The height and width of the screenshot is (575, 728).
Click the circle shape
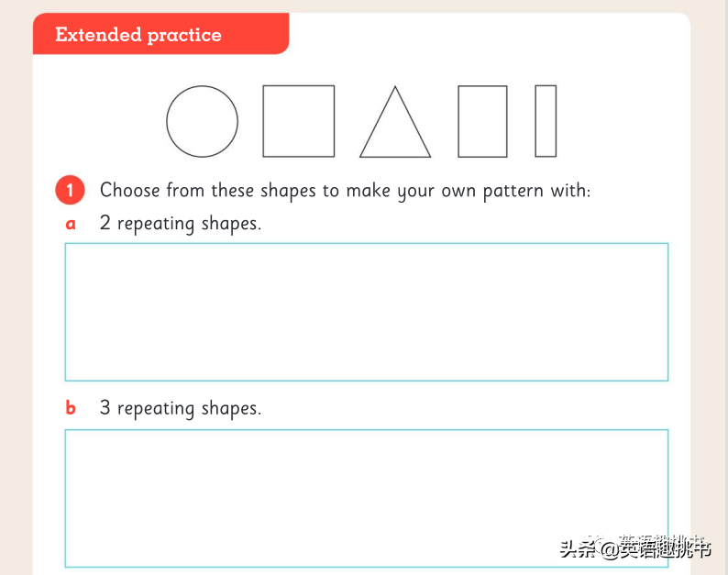202,121
